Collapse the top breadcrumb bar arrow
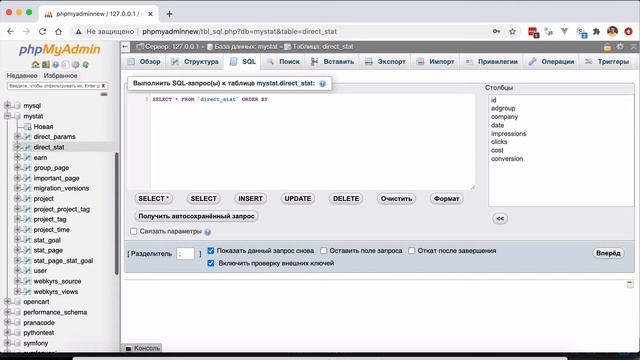 [633, 47]
